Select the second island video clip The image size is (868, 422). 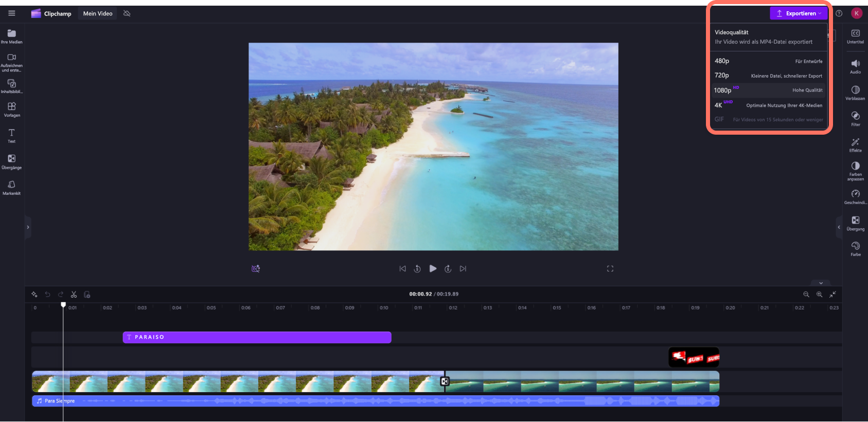tap(582, 382)
